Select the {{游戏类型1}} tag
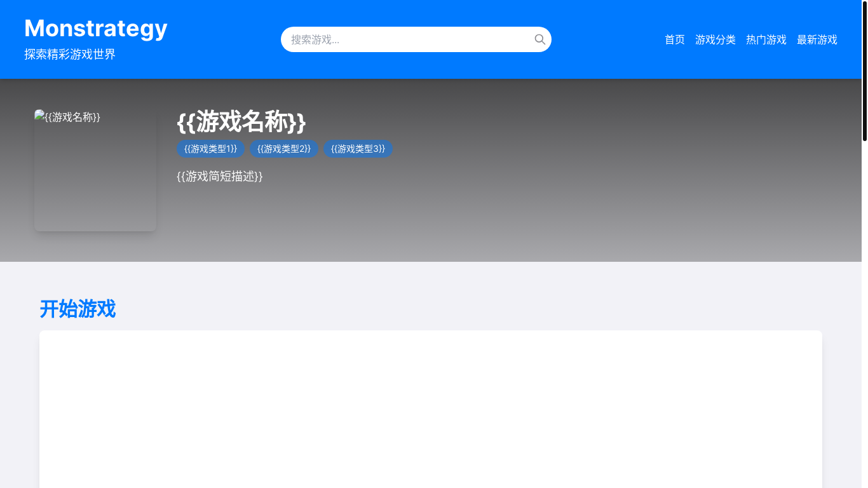Image resolution: width=868 pixels, height=488 pixels. click(x=210, y=149)
